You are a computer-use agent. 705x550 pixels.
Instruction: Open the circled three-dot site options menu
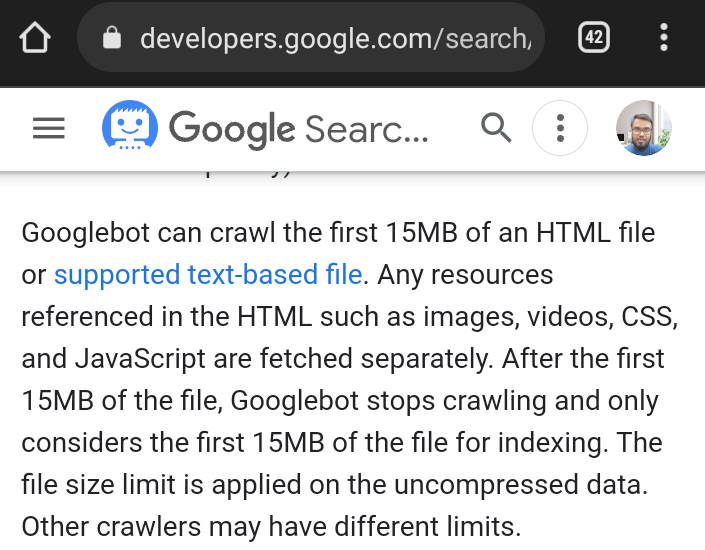point(560,128)
